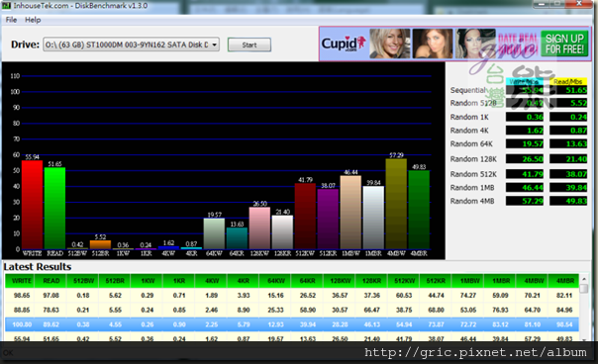Click the 74.27 cell in the 1MBW column

(468, 296)
